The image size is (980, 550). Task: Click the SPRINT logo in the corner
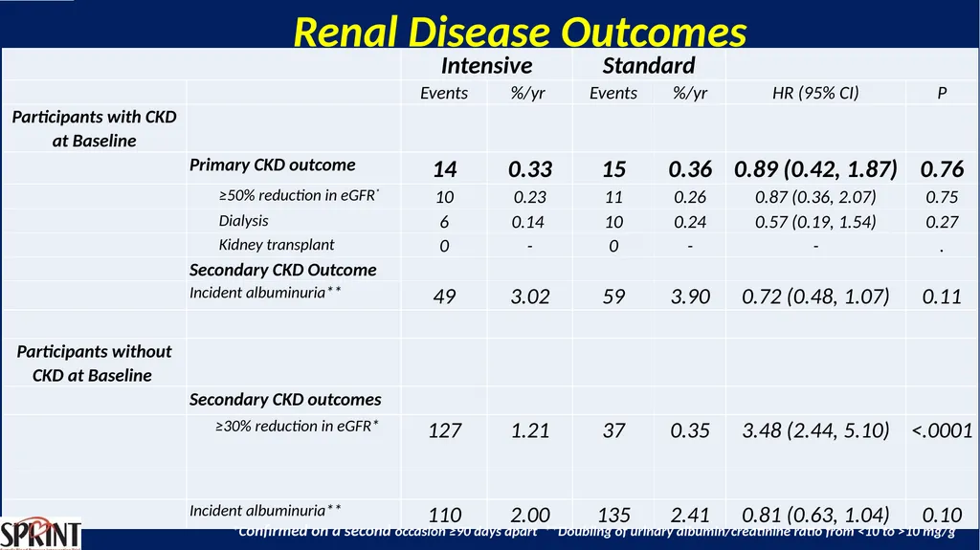pos(40,533)
